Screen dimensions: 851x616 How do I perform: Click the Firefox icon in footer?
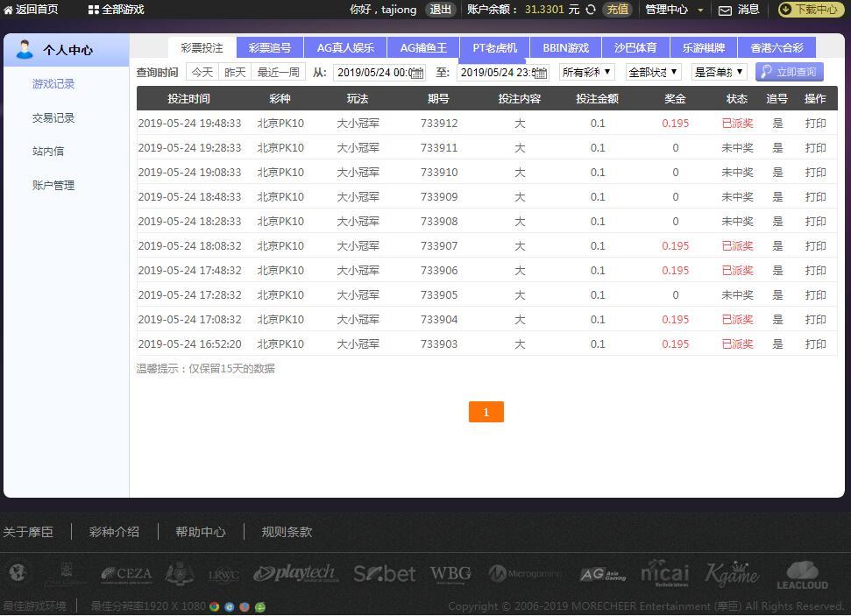pyautogui.click(x=245, y=606)
